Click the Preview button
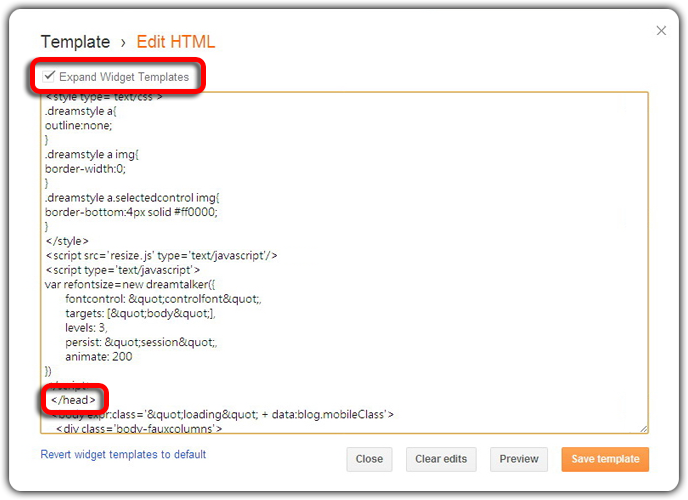This screenshot has width=688, height=500. [519, 459]
